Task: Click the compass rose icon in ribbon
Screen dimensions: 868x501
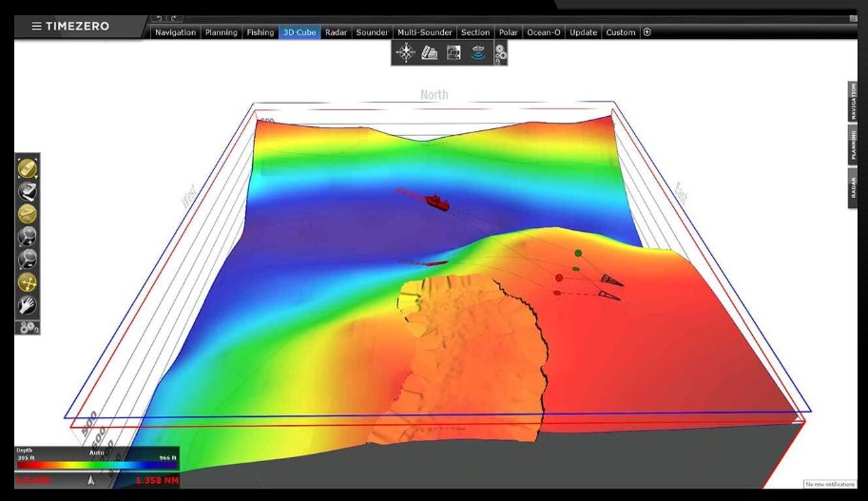Action: 406,52
